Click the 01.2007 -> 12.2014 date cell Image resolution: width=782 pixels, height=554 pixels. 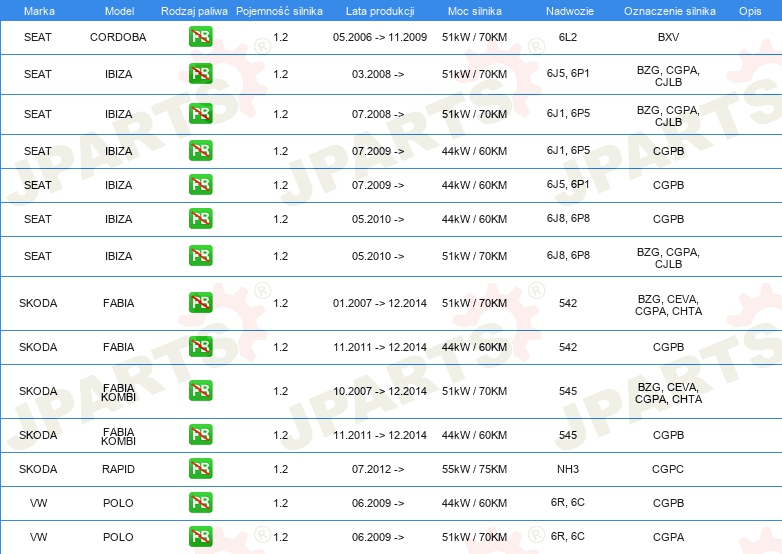pos(380,303)
